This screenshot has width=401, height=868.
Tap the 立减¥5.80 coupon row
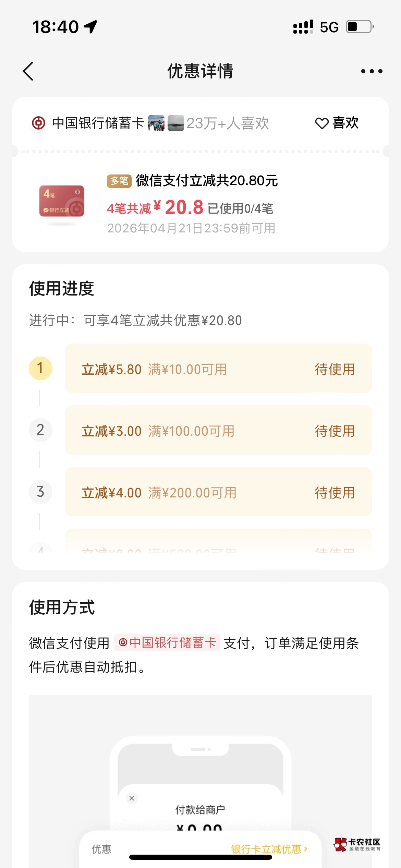218,369
